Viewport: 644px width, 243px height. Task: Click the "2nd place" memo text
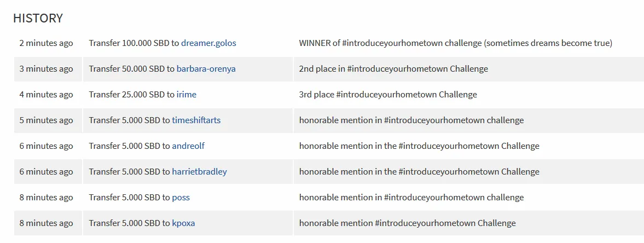click(x=393, y=69)
